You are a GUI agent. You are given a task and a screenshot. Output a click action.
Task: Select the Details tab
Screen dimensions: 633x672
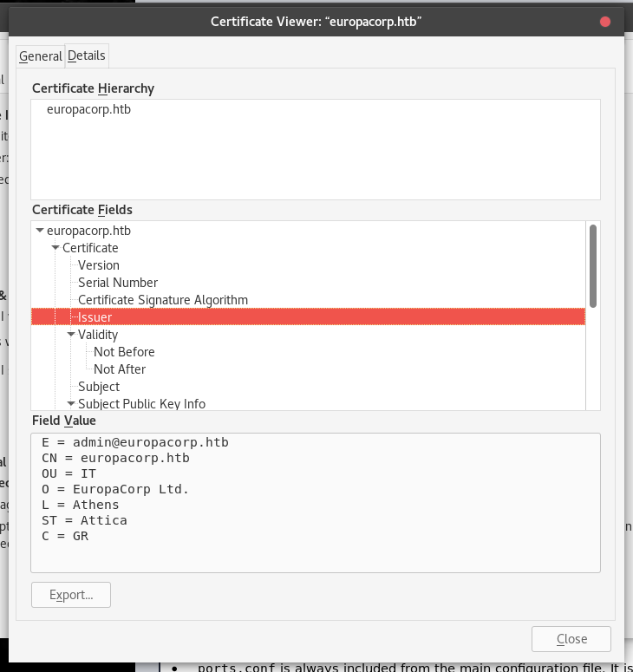tap(87, 55)
